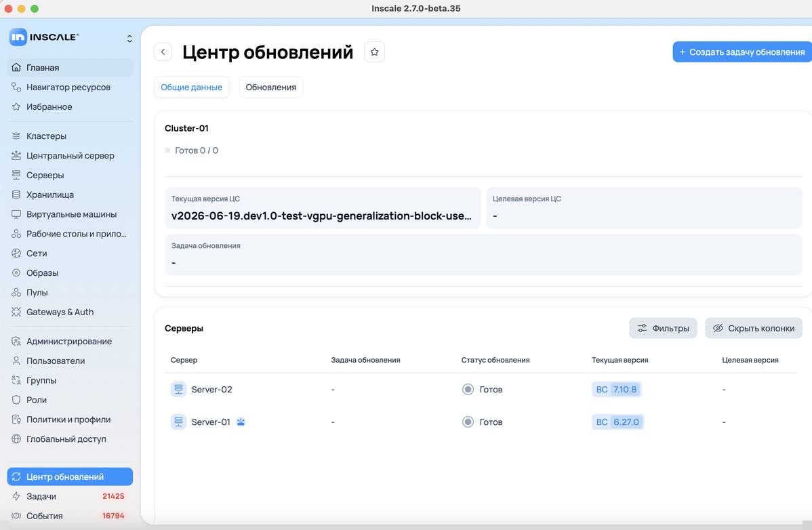This screenshot has height=530, width=812.
Task: Click the Роли shield icon
Action: pos(16,400)
